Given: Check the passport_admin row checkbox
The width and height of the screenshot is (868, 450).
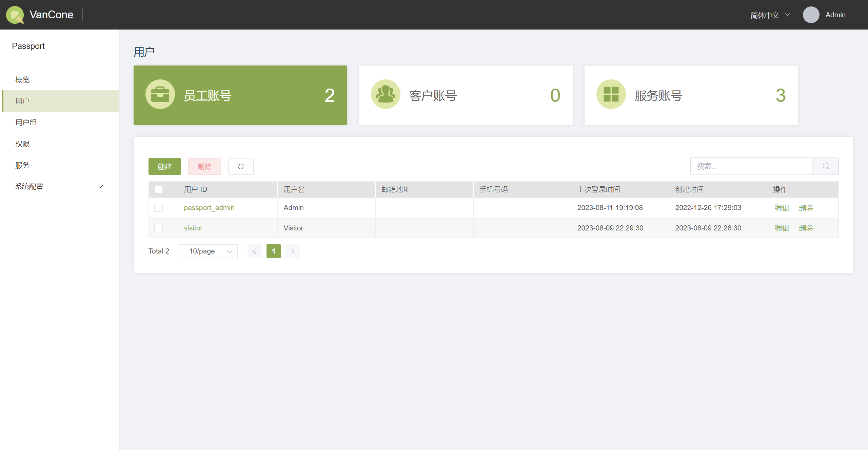Looking at the screenshot, I should [x=158, y=208].
